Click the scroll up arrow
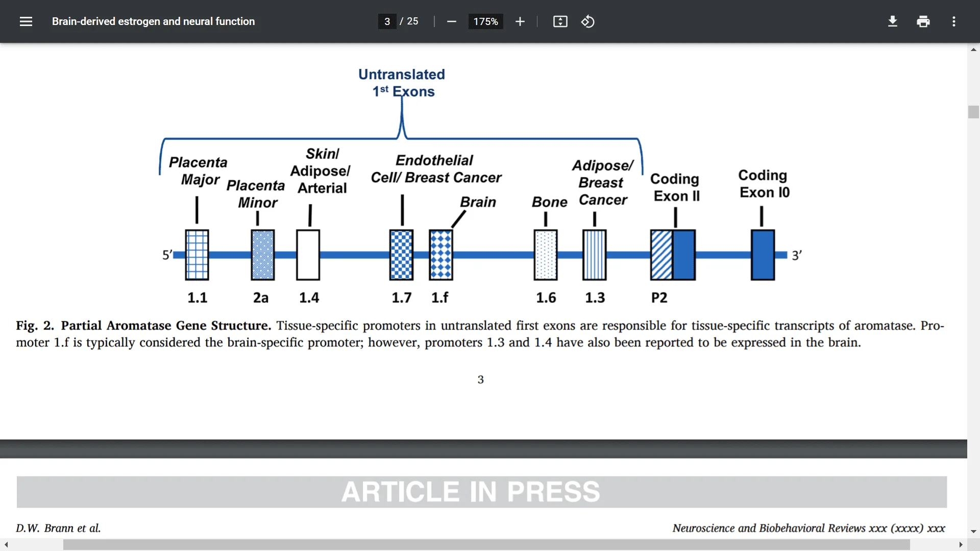980x551 pixels. coord(973,49)
